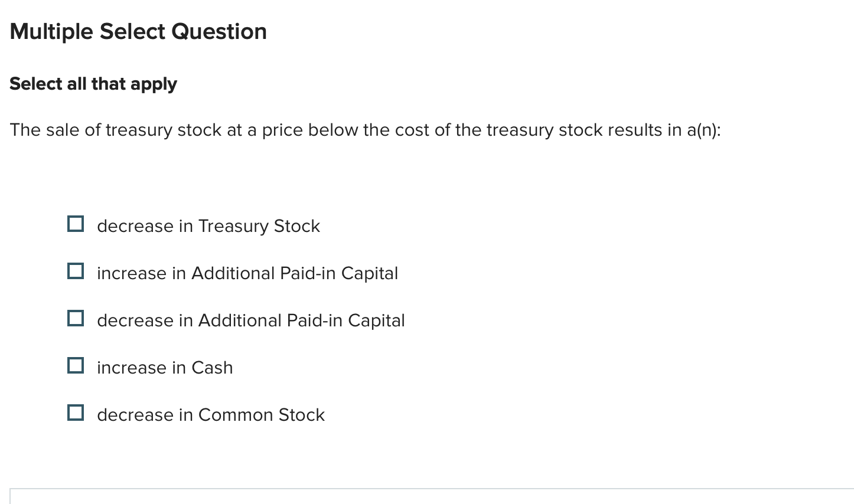This screenshot has width=854, height=504.
Task: Click the 'Multiple Select Question' heading
Action: tap(138, 31)
